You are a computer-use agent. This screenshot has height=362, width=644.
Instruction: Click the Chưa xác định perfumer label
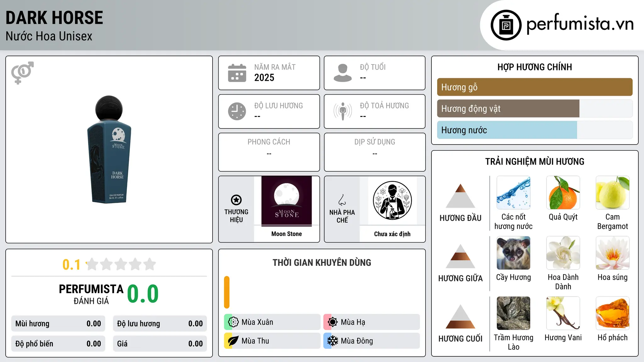392,234
